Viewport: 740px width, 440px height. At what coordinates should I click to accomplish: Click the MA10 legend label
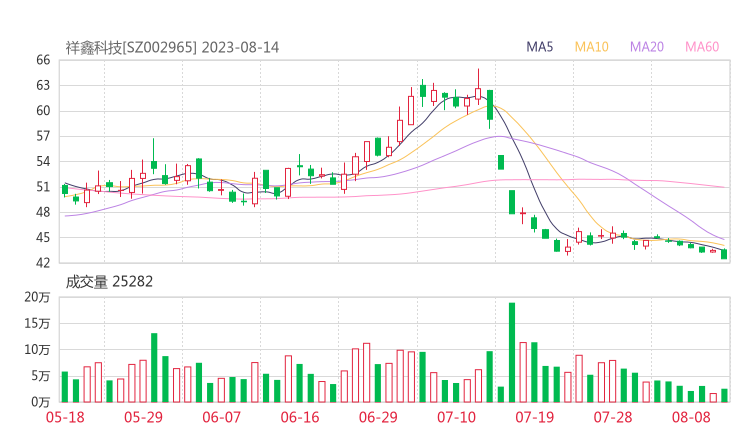click(x=591, y=47)
